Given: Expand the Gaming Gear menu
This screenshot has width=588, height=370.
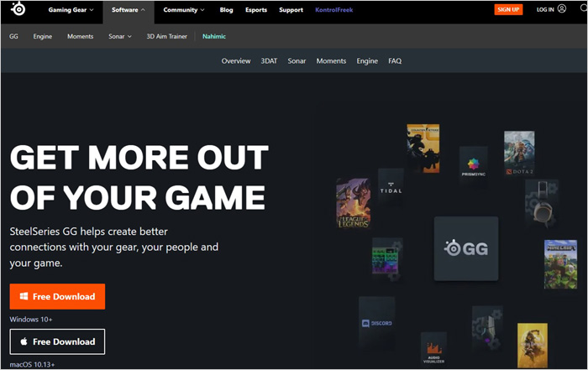Looking at the screenshot, I should (71, 10).
